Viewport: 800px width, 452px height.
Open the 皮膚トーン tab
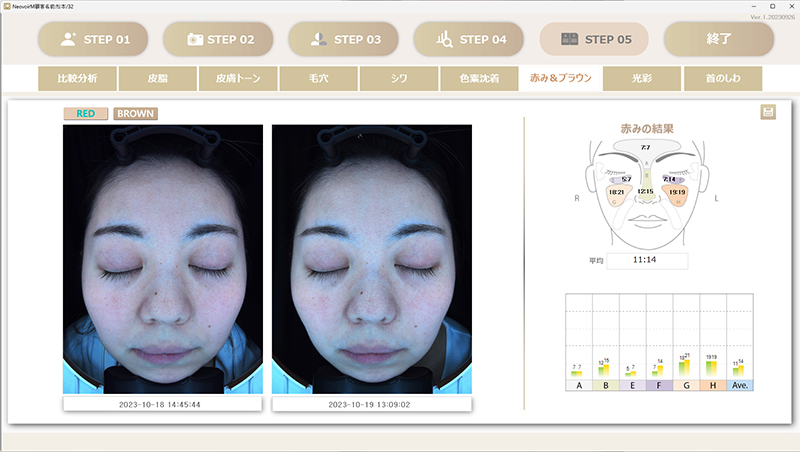(238, 79)
